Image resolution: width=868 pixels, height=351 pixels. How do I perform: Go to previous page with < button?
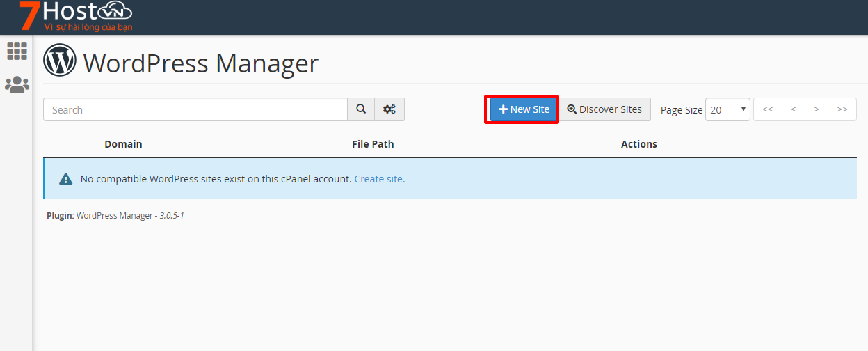click(x=794, y=109)
